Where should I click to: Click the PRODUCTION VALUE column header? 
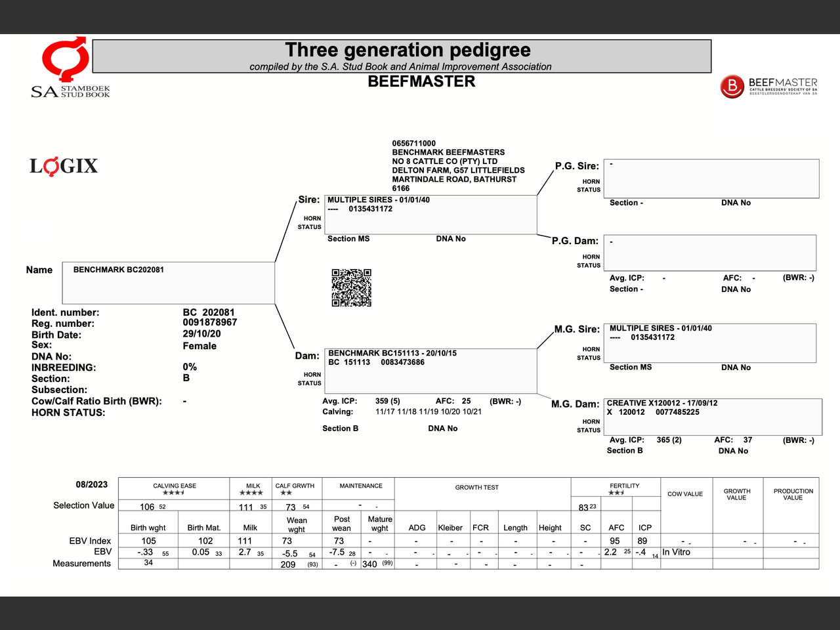pyautogui.click(x=793, y=494)
